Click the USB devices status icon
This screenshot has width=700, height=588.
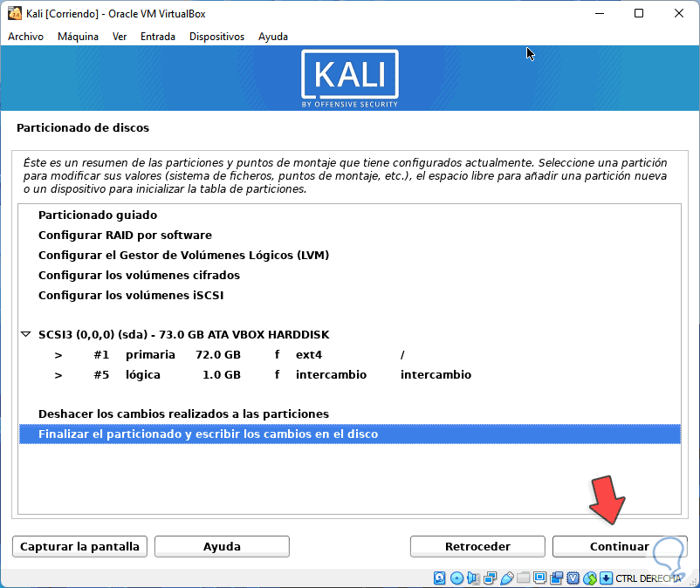507,578
